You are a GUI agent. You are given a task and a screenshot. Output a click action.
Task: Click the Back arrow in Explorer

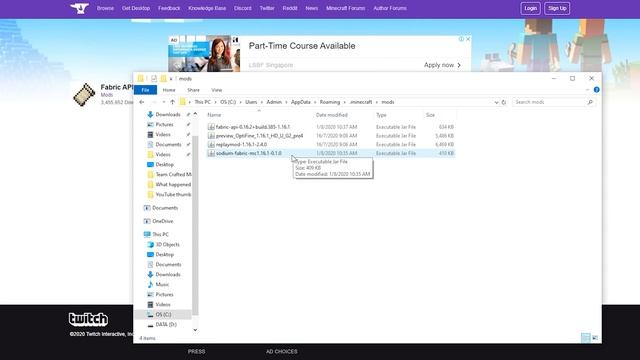[142, 102]
